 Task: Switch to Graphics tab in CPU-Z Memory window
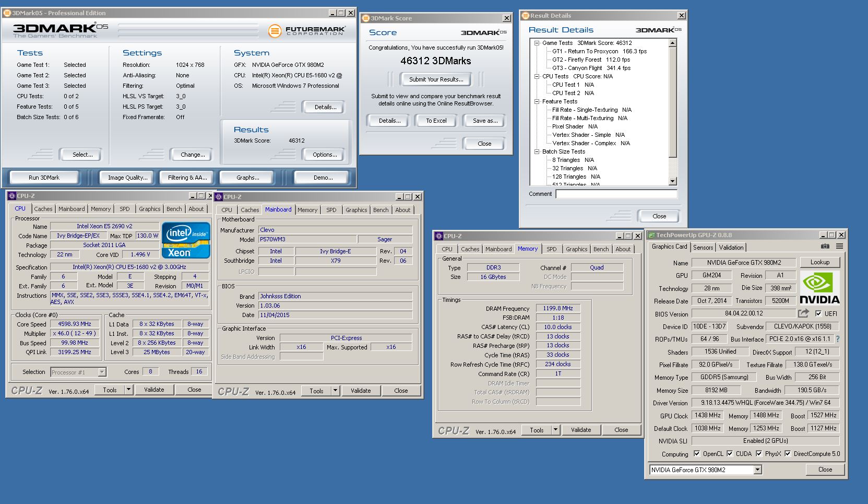point(577,249)
